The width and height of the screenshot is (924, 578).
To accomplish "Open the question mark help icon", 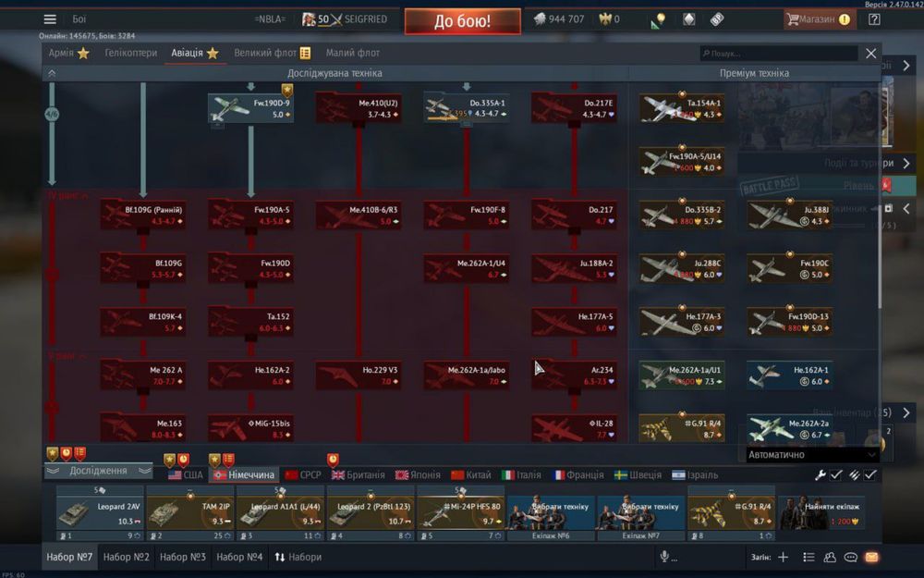I will [874, 19].
